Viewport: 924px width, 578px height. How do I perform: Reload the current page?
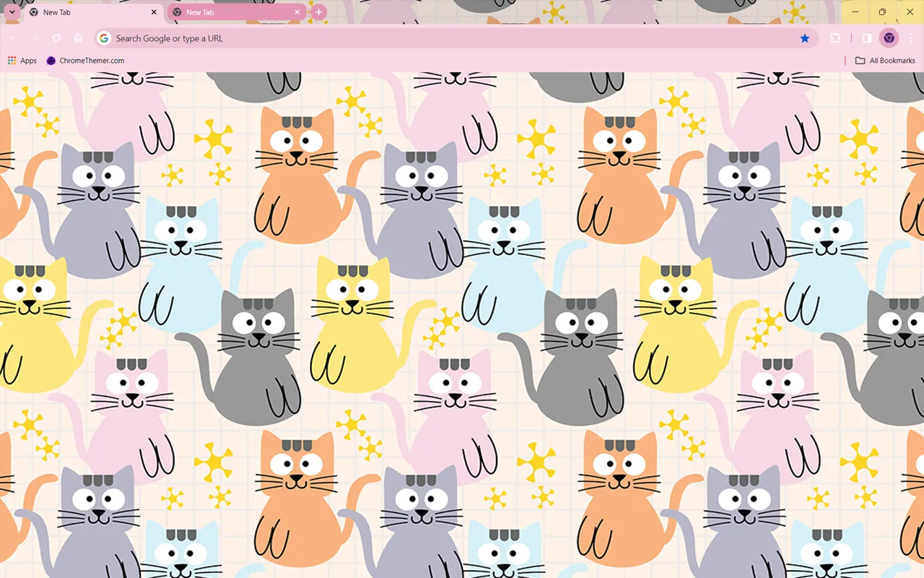pos(56,38)
